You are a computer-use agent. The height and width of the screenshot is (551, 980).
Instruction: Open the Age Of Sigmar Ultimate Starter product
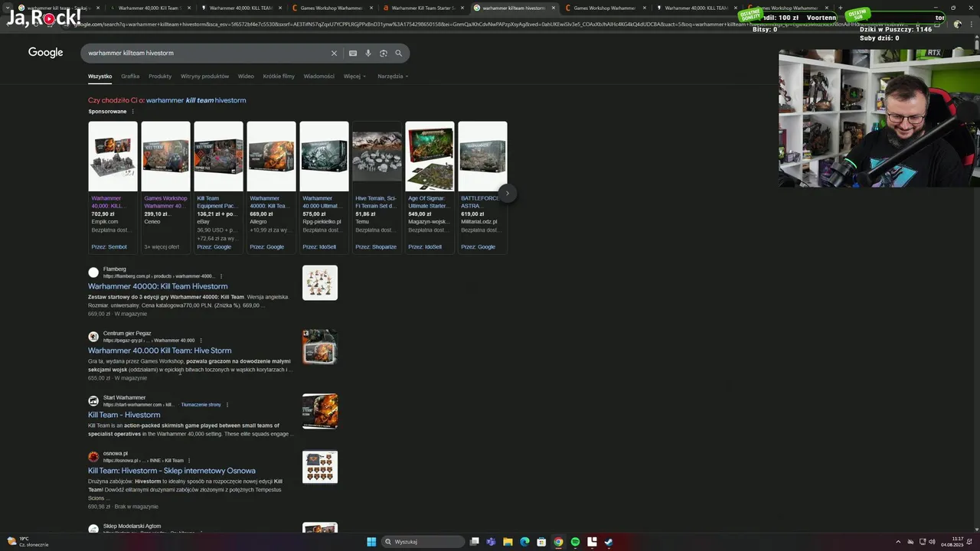pos(430,187)
